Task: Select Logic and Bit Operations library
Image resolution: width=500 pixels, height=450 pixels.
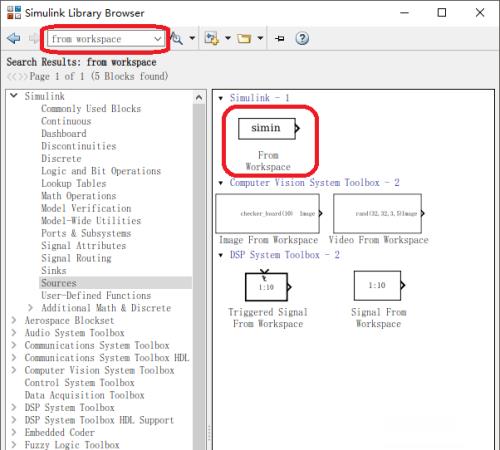Action: (x=101, y=171)
